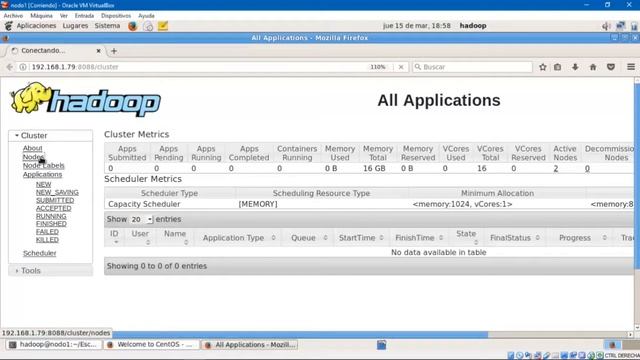Open the Aplicaciones menu
This screenshot has width=640, height=360.
36,26
